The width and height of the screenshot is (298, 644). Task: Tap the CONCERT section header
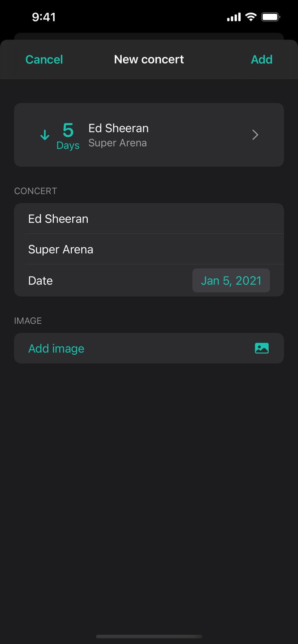(x=36, y=191)
